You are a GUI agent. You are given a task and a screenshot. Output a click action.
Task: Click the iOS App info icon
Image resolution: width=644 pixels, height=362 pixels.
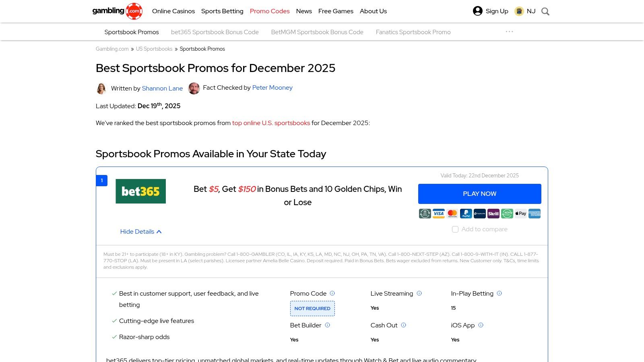[x=481, y=325]
